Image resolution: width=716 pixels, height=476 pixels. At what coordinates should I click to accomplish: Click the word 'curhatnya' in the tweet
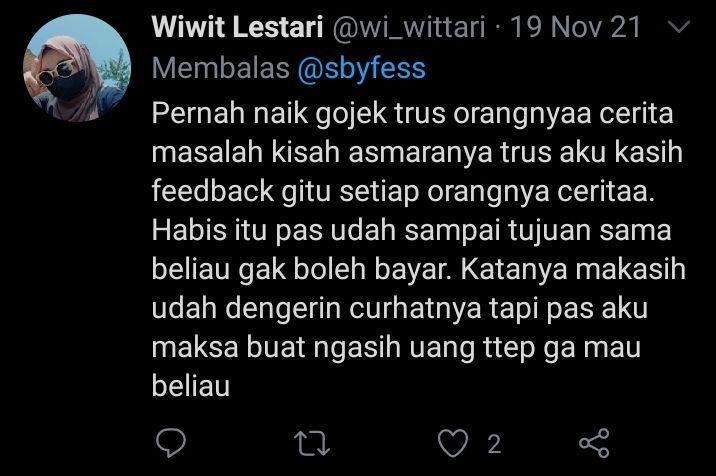416,308
